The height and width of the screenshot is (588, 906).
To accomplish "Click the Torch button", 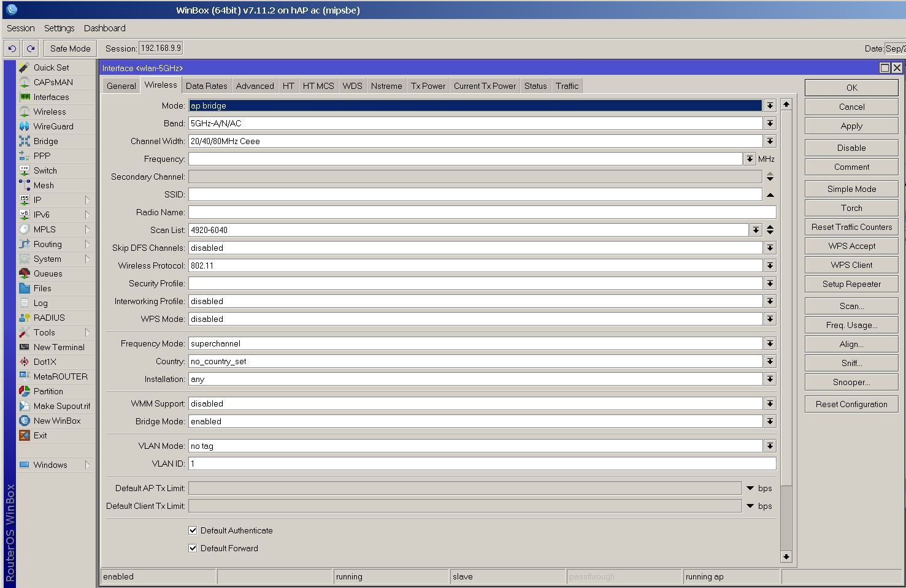I will tap(851, 208).
